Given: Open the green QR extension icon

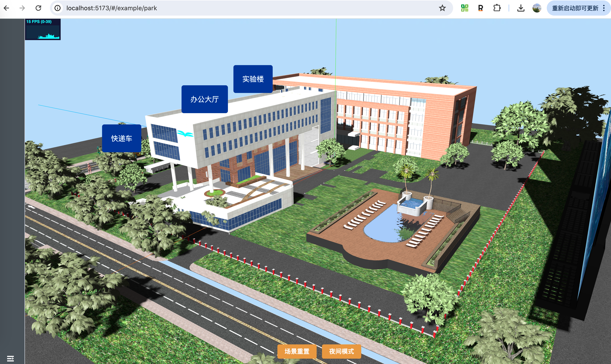Looking at the screenshot, I should (x=464, y=8).
